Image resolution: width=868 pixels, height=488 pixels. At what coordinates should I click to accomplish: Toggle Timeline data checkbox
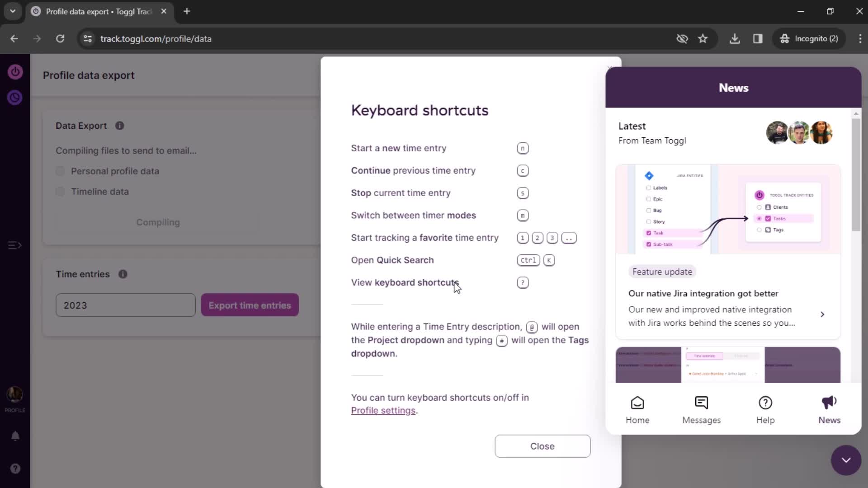pyautogui.click(x=60, y=191)
